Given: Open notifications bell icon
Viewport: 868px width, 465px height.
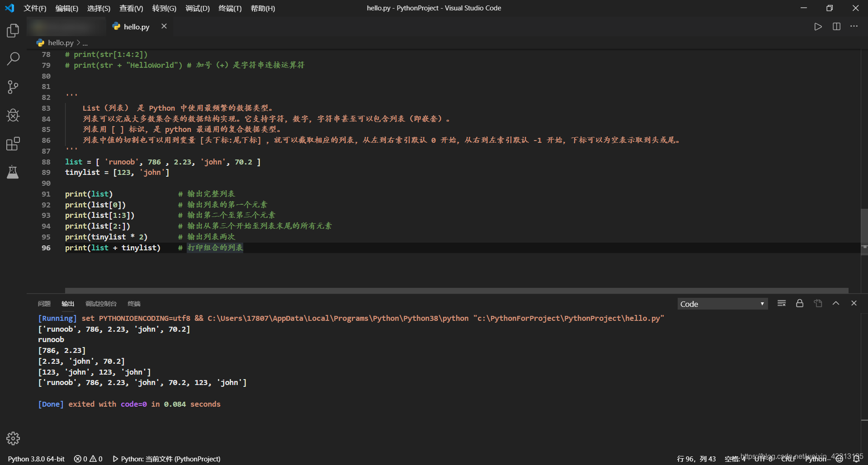Looking at the screenshot, I should [856, 459].
